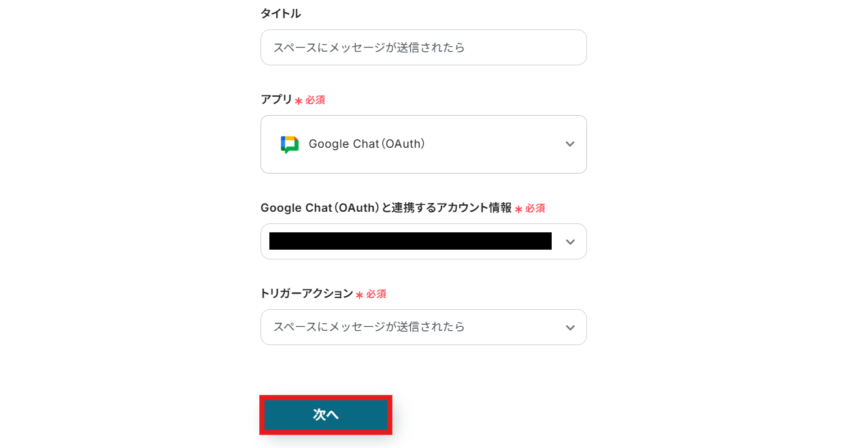The height and width of the screenshot is (448, 868).
Task: Click the red asterisk next to トリガーアクション
Action: pyautogui.click(x=359, y=295)
